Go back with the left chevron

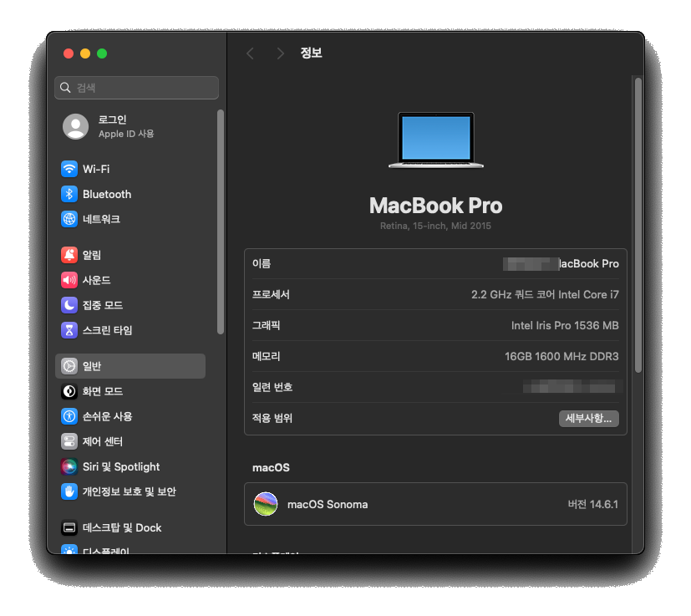pos(251,53)
